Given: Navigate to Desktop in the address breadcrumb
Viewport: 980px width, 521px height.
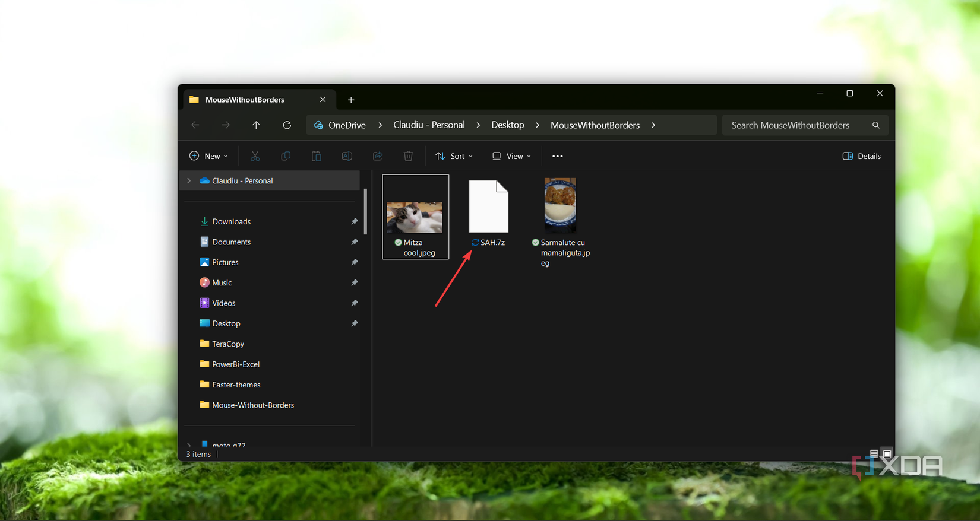Looking at the screenshot, I should tap(507, 125).
